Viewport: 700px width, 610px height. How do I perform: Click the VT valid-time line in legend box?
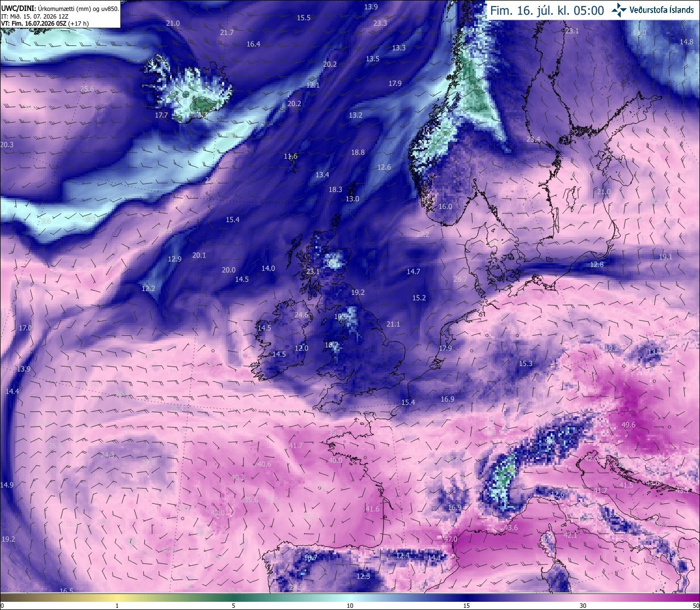[x=45, y=24]
